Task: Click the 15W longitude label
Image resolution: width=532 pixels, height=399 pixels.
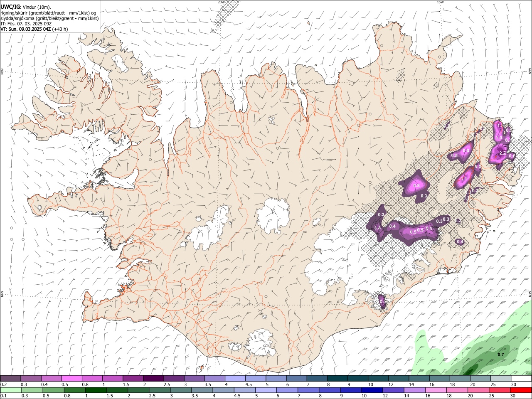Action: coord(440,2)
